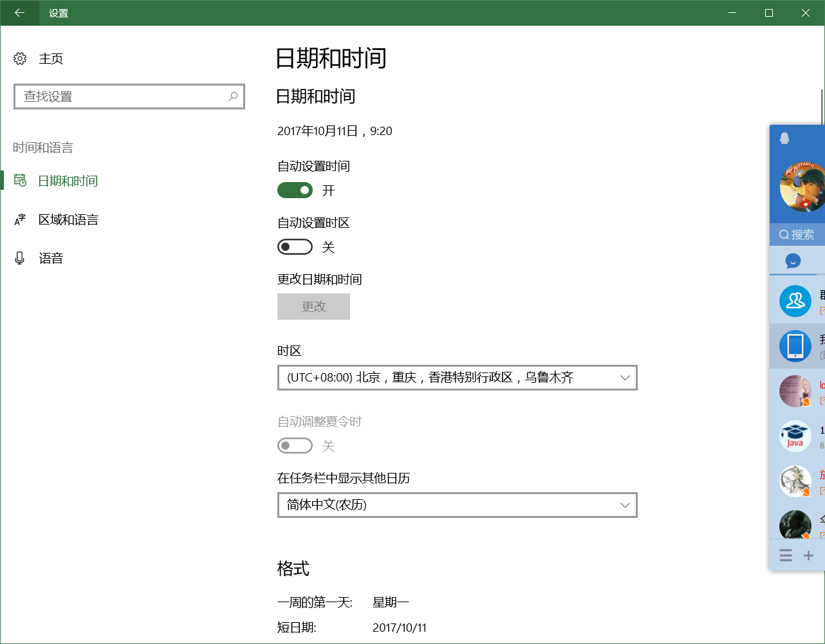This screenshot has width=825, height=644.
Task: Click the date text 2017年10月11日，9:20
Action: [335, 131]
